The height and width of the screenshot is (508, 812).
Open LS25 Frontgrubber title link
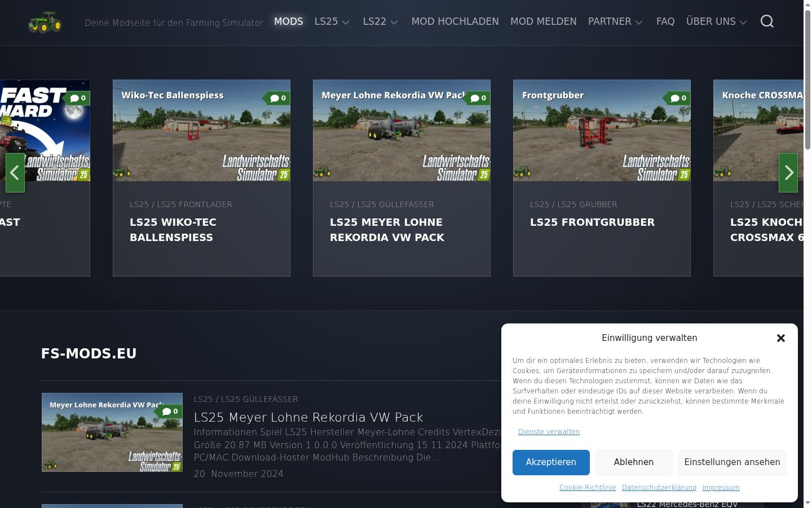592,222
